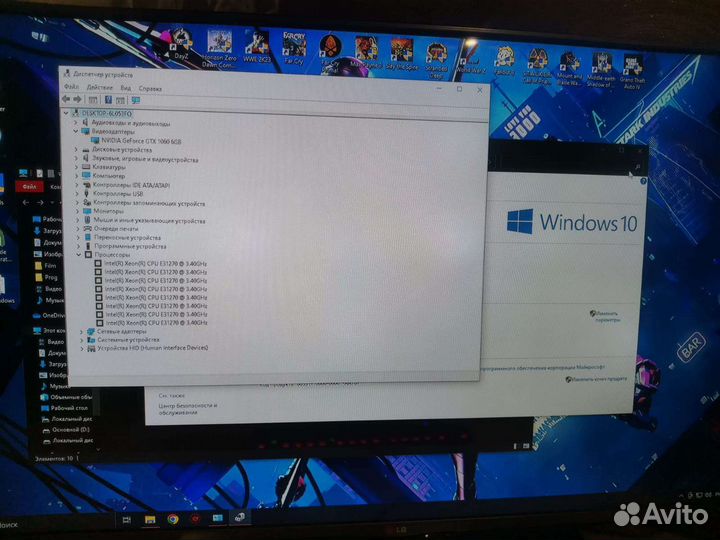Open the Вид menu
The image size is (720, 540).
pos(126,88)
